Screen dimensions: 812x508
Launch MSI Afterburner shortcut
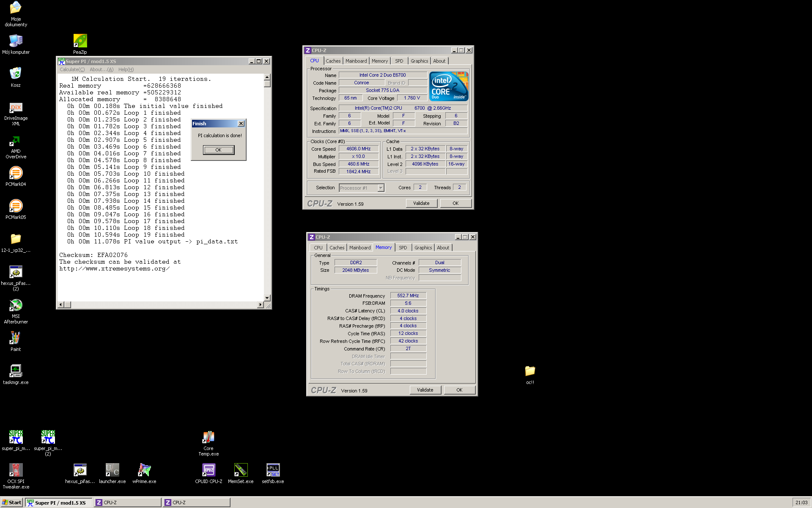click(16, 311)
